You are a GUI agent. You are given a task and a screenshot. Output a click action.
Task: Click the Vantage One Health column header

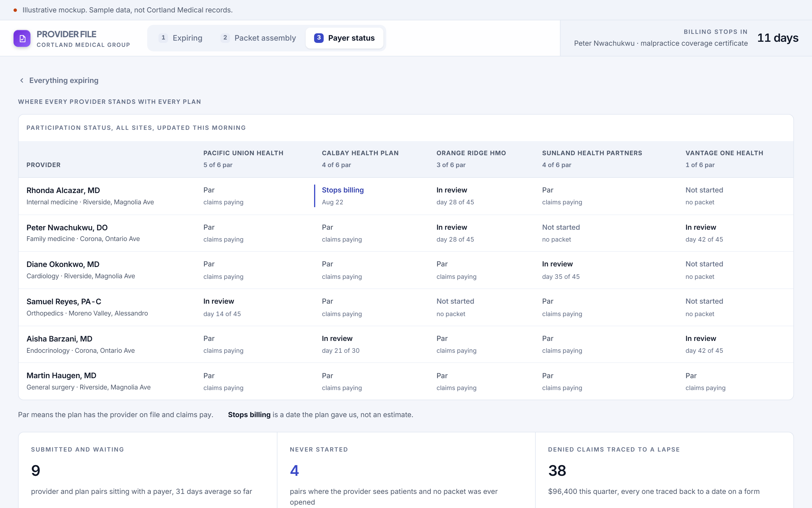coord(724,153)
